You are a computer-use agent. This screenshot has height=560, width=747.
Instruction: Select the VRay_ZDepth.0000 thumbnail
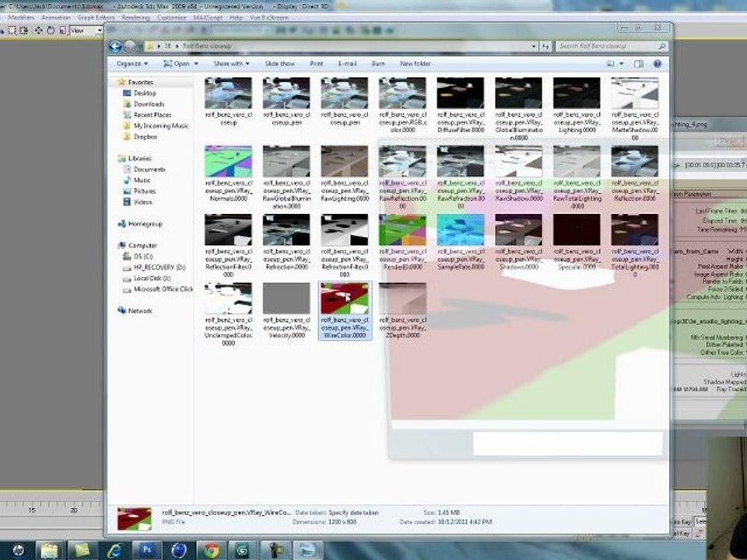point(402,298)
